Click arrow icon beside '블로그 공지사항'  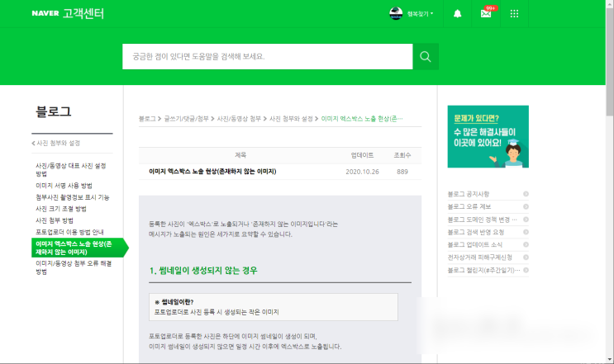[x=526, y=194]
